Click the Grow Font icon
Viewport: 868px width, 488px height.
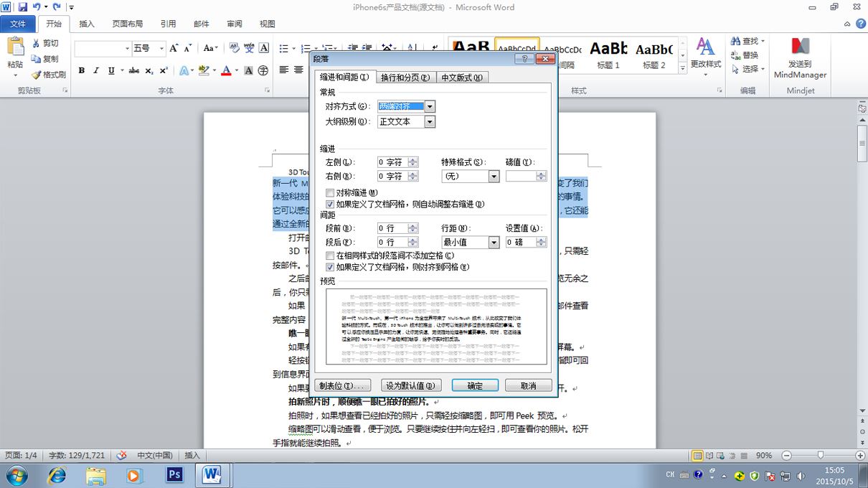tap(174, 48)
